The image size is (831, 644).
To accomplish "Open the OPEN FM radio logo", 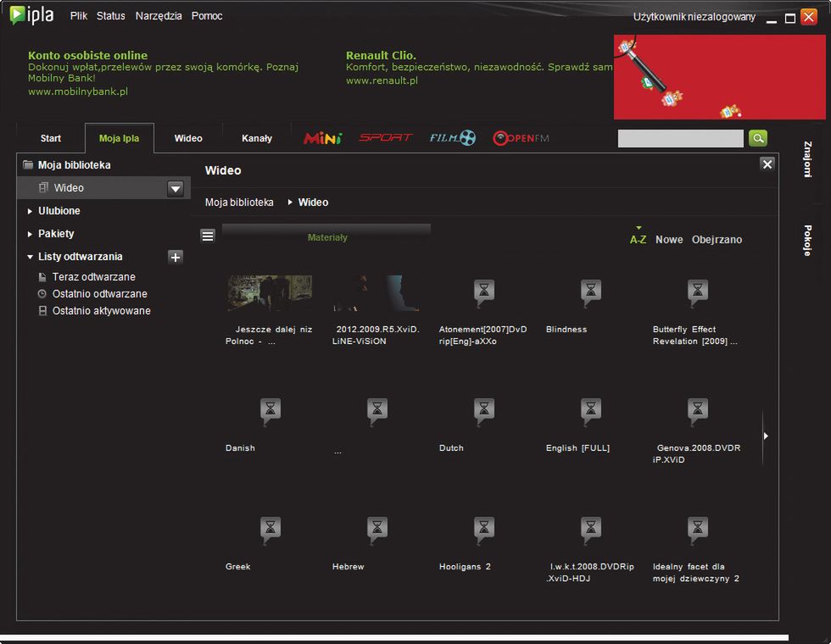I will 521,138.
